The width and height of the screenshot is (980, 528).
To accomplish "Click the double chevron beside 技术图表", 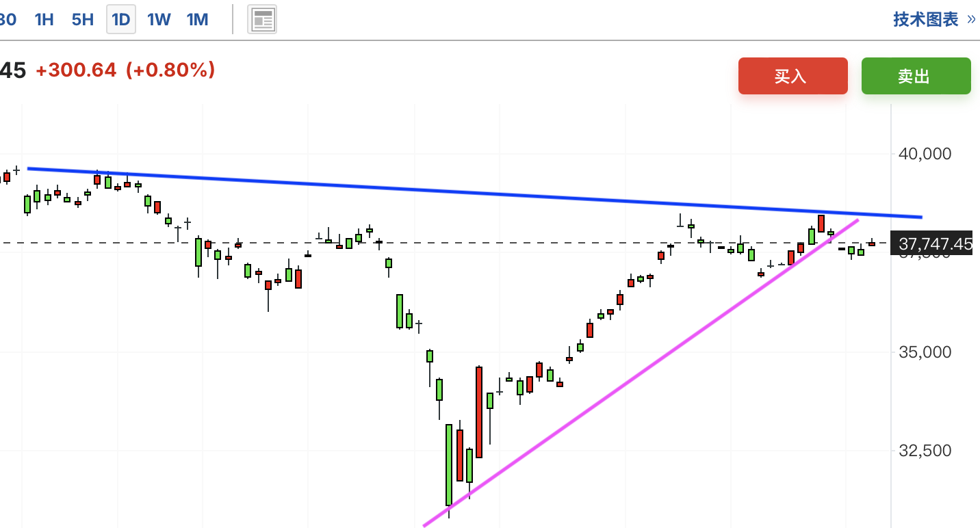I will 971,19.
